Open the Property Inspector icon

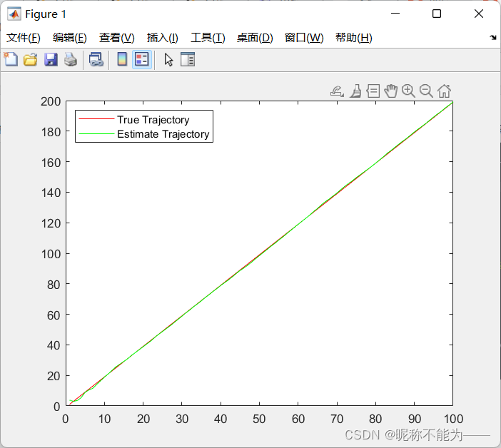pyautogui.click(x=188, y=59)
